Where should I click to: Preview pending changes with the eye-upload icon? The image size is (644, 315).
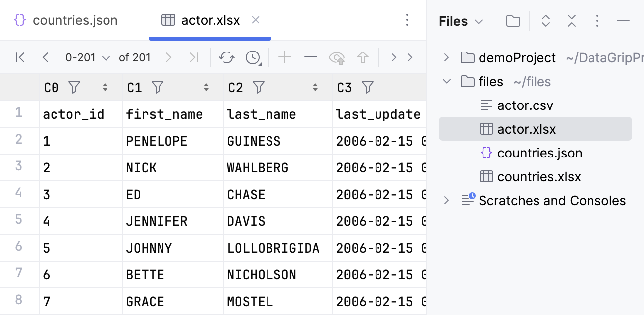(x=337, y=57)
